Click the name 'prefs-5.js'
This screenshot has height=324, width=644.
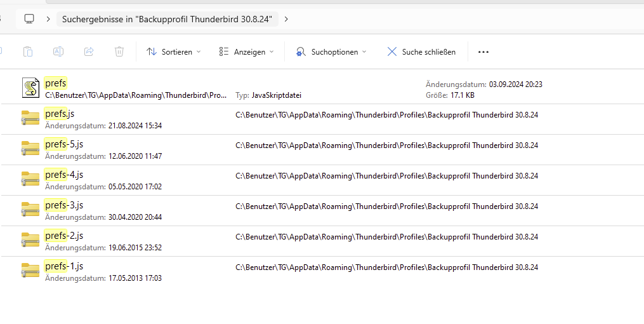point(64,144)
